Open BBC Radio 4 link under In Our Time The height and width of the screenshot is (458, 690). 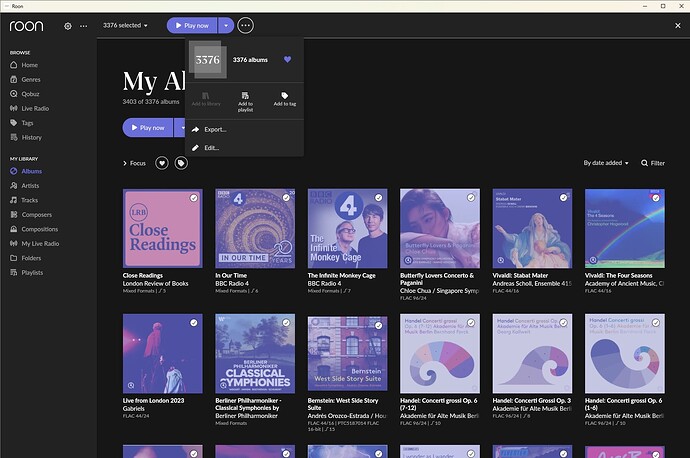point(232,284)
